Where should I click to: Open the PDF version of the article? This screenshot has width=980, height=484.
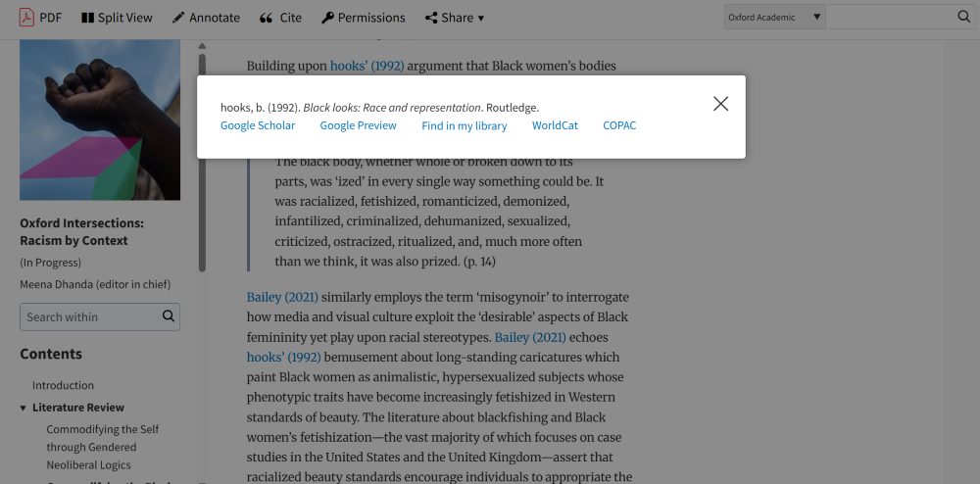(40, 18)
